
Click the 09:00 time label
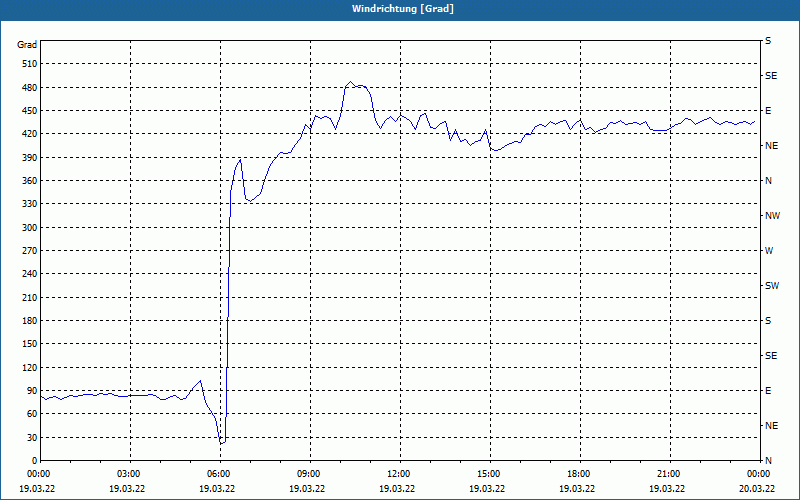310,474
